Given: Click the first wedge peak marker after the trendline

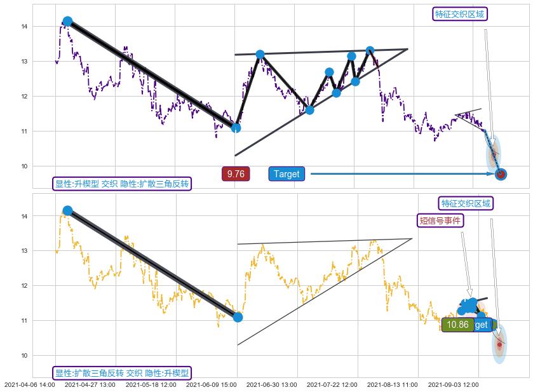Looking at the screenshot, I should click(260, 55).
